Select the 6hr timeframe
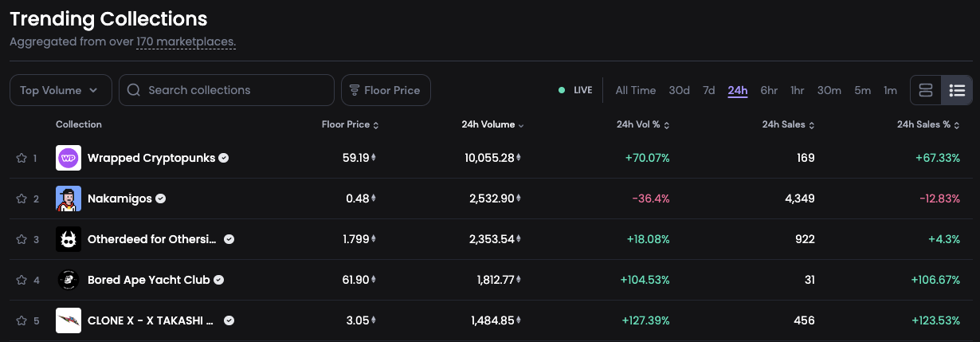Viewport: 980px width, 342px height. coord(769,90)
